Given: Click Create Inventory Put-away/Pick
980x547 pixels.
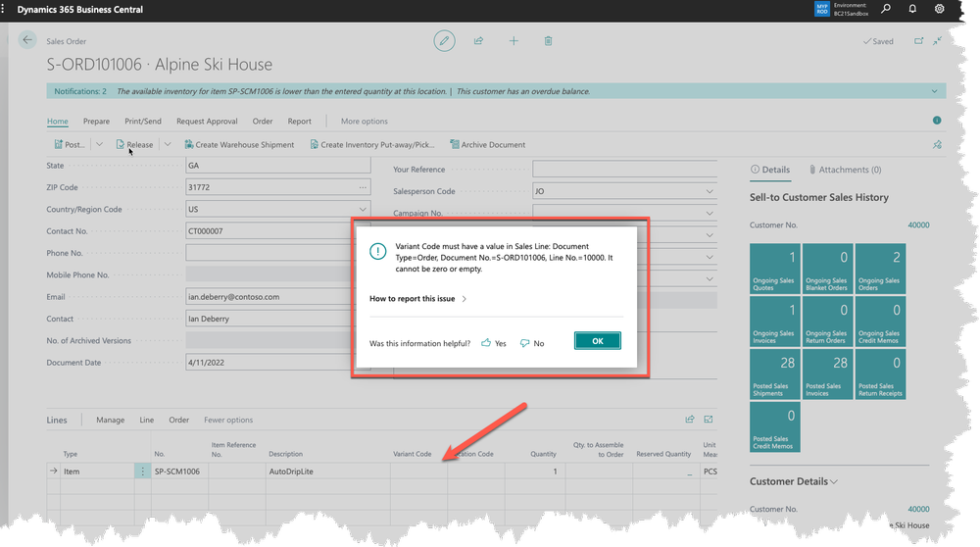Looking at the screenshot, I should pos(372,144).
